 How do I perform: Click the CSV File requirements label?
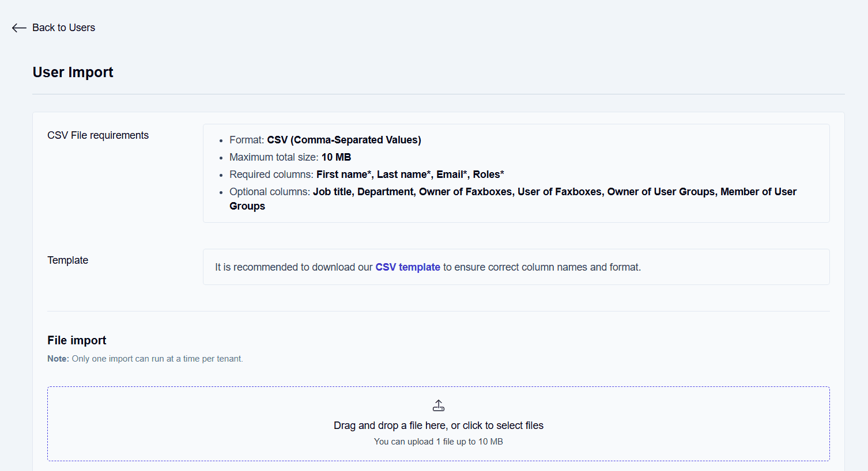[98, 135]
